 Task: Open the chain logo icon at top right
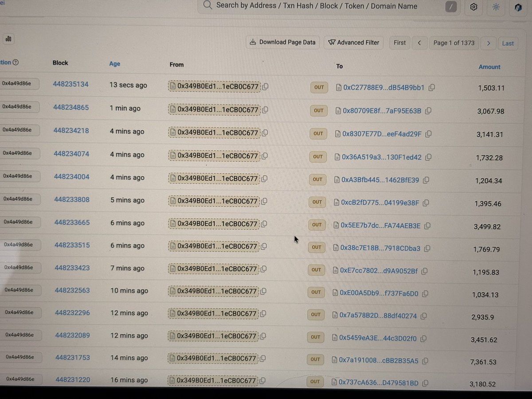point(518,8)
